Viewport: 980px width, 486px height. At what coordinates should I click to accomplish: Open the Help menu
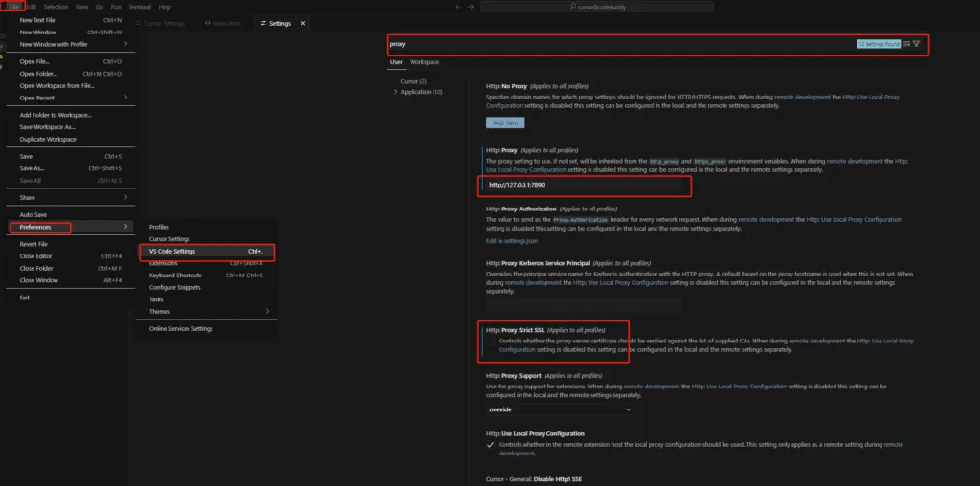coord(165,7)
